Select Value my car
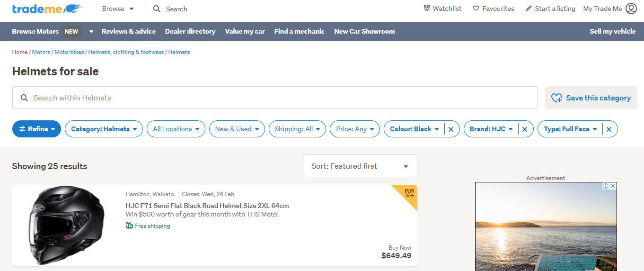The width and height of the screenshot is (644, 271). click(x=245, y=31)
